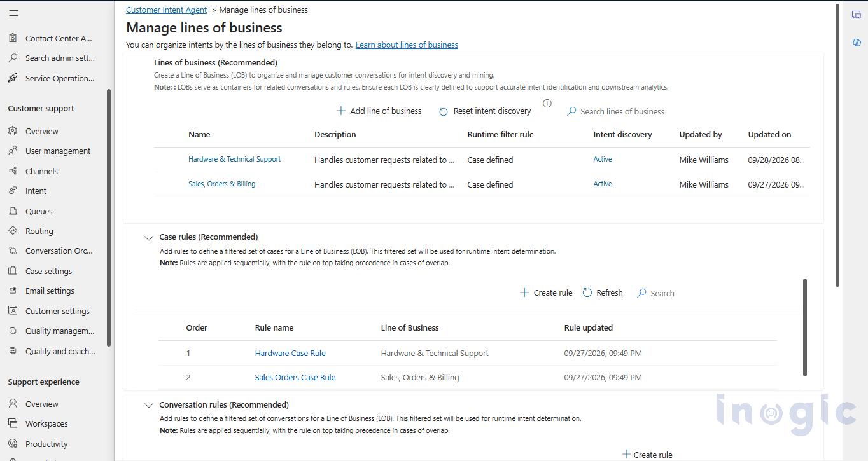
Task: Open the Copilot icon in right rail
Action: (857, 43)
